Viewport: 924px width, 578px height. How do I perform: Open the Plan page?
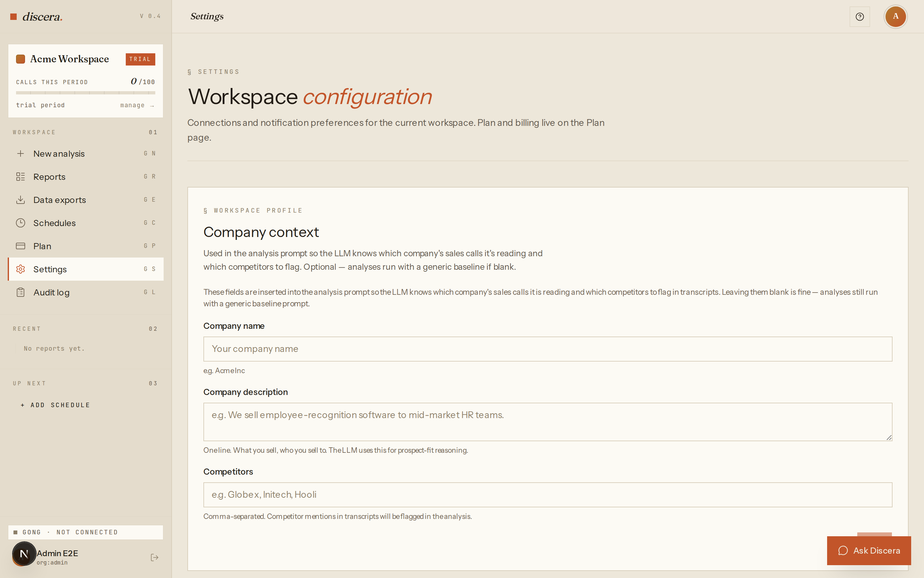pyautogui.click(x=86, y=246)
